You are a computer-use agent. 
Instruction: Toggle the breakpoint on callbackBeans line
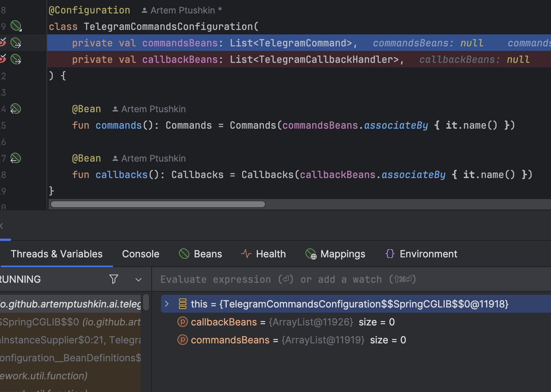3,58
